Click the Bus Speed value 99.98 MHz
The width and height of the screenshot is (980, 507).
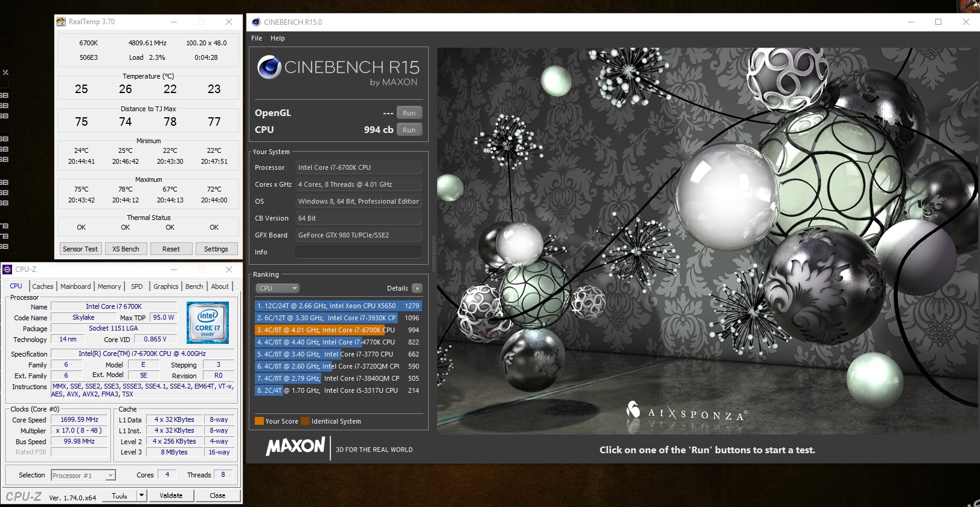click(80, 441)
